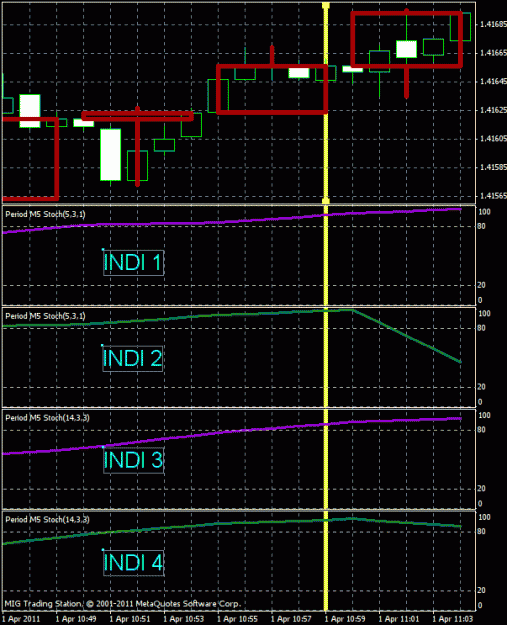Click the 1 Apr 11:03 time label
507x625 pixels.
point(452,619)
